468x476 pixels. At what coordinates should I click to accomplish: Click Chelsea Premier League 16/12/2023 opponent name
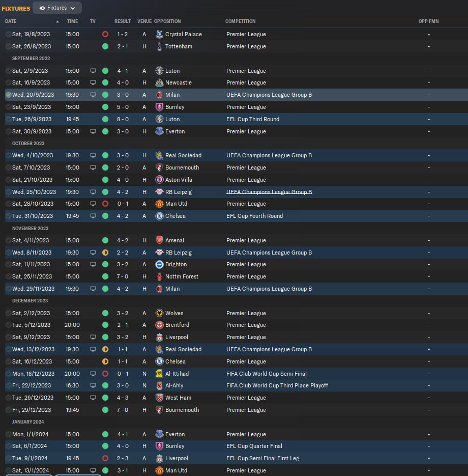tap(175, 361)
